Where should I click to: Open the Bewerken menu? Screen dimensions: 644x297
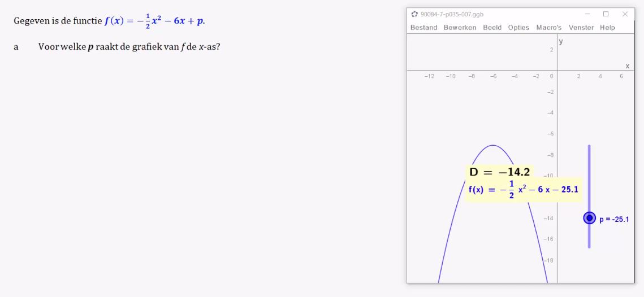pyautogui.click(x=460, y=28)
